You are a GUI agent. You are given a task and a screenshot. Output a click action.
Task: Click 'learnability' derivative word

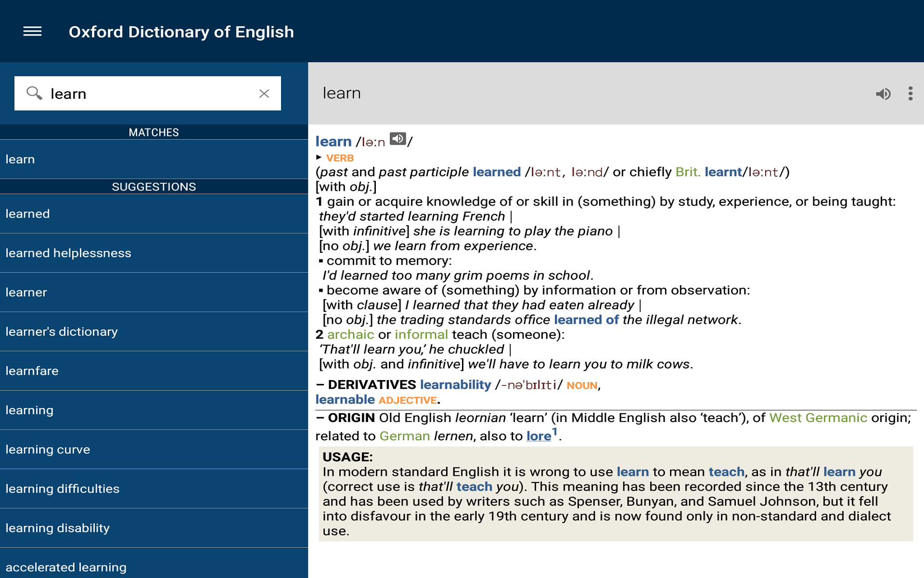click(x=455, y=385)
